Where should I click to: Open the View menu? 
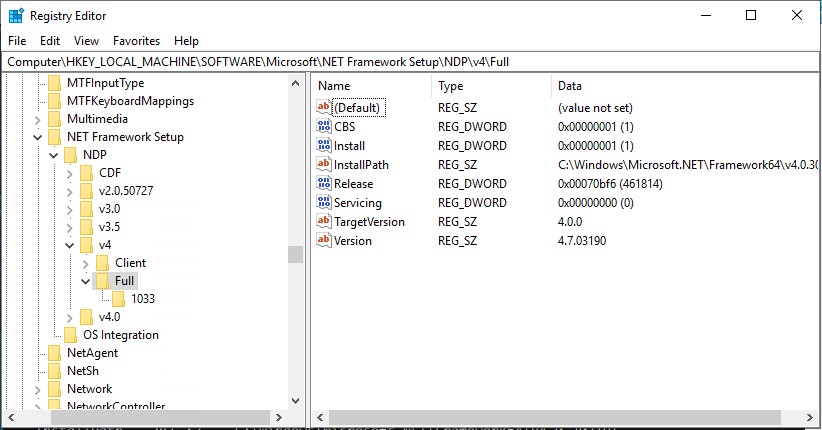click(87, 41)
